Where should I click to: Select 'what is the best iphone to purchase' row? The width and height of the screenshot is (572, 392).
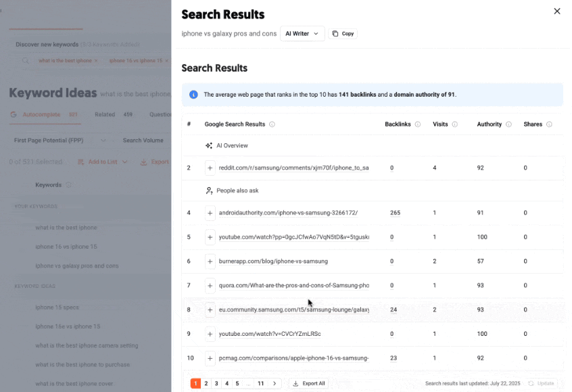click(82, 365)
